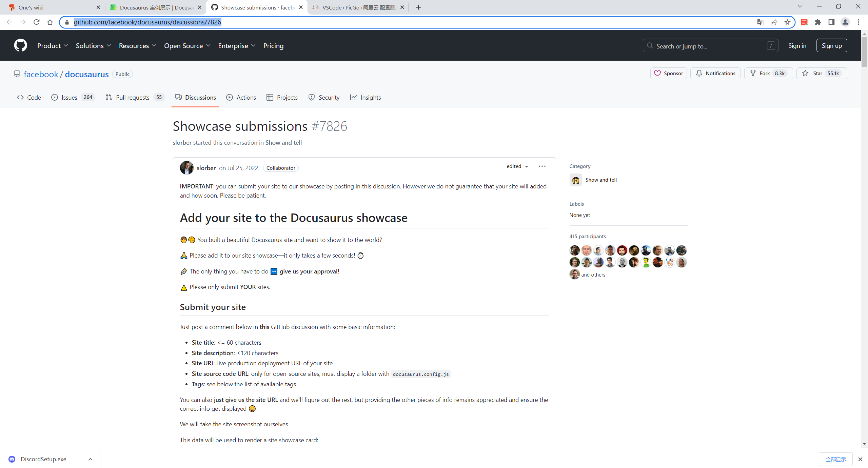
Task: Click the back navigation arrow
Action: pyautogui.click(x=9, y=22)
